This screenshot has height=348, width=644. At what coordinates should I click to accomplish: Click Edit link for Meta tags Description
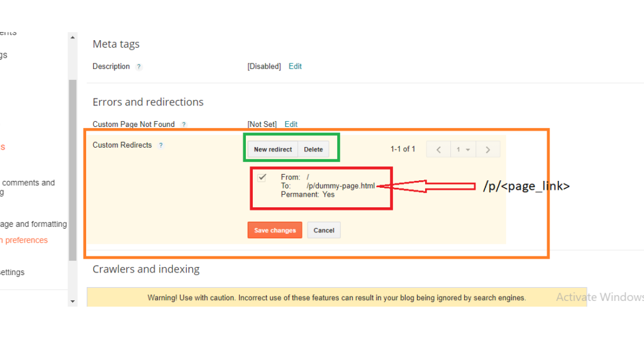coord(295,67)
